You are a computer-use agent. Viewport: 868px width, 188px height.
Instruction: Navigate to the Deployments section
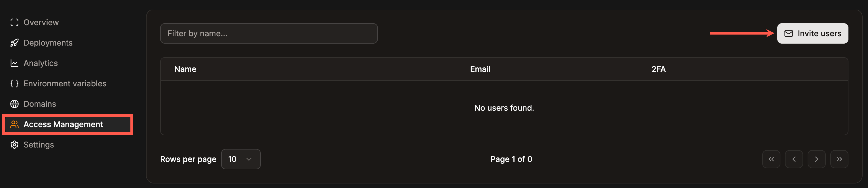(x=48, y=43)
